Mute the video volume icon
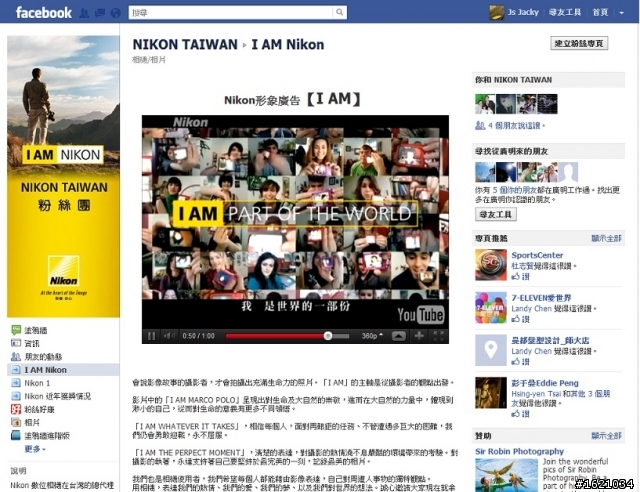The image size is (640, 492). [169, 336]
